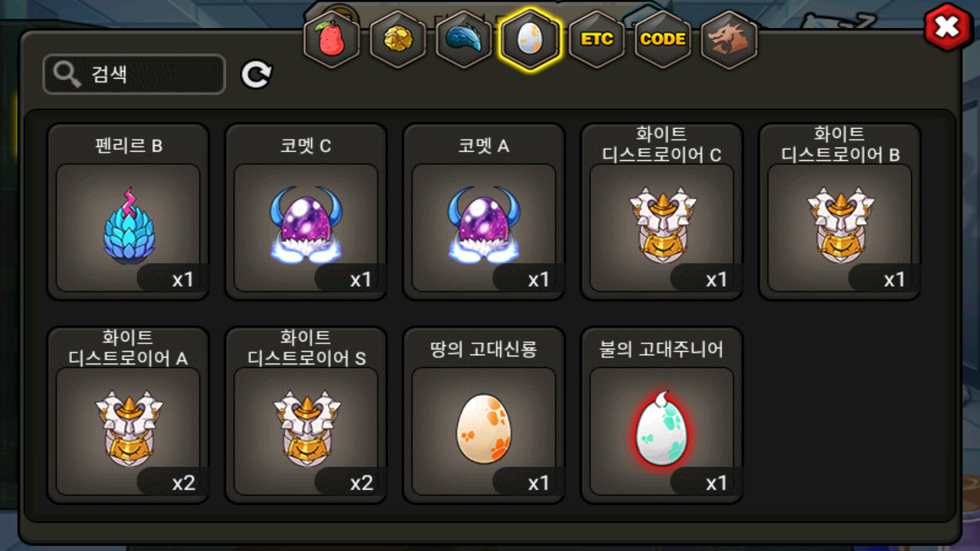This screenshot has width=980, height=551.
Task: Select the 불의 고대주니어 glowing red egg
Action: tap(661, 415)
